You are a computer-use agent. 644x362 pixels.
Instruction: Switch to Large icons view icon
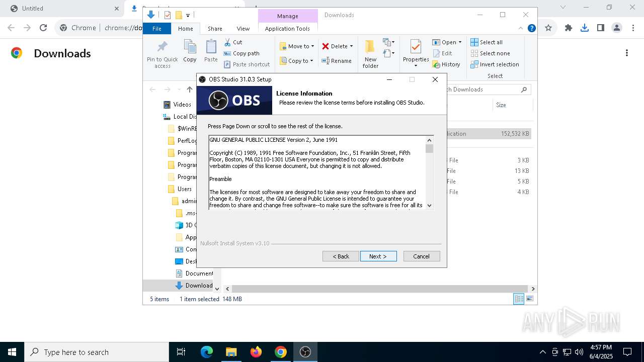pyautogui.click(x=529, y=299)
